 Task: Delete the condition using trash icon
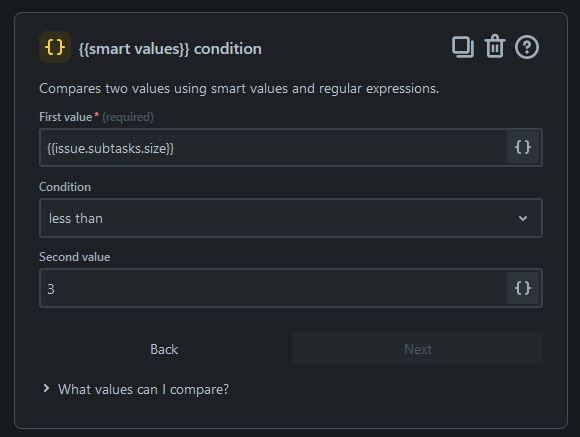pyautogui.click(x=495, y=47)
